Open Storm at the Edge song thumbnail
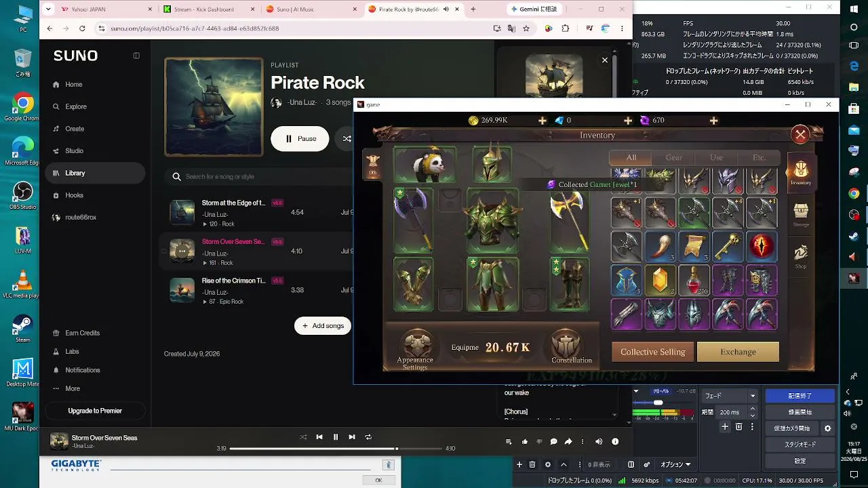 (182, 212)
